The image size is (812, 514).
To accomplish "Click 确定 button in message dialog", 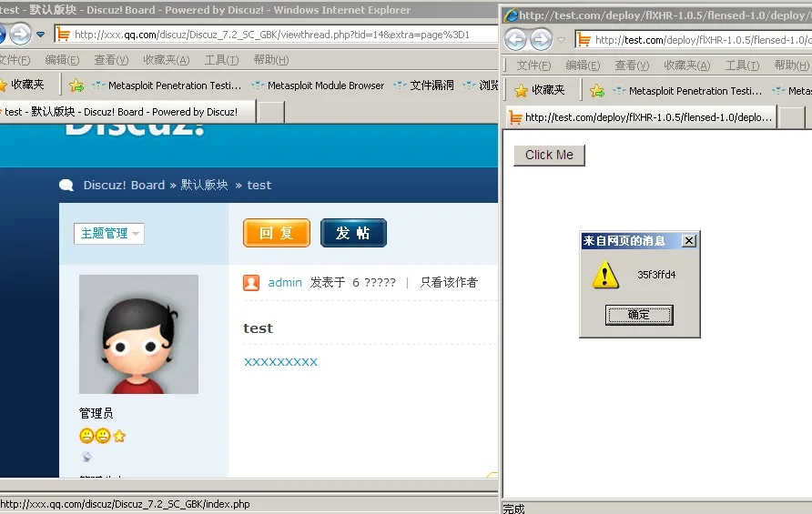I will (x=639, y=315).
